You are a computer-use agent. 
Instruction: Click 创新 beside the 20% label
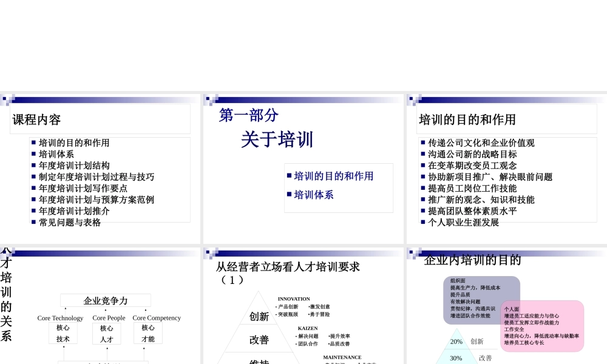pyautogui.click(x=477, y=342)
